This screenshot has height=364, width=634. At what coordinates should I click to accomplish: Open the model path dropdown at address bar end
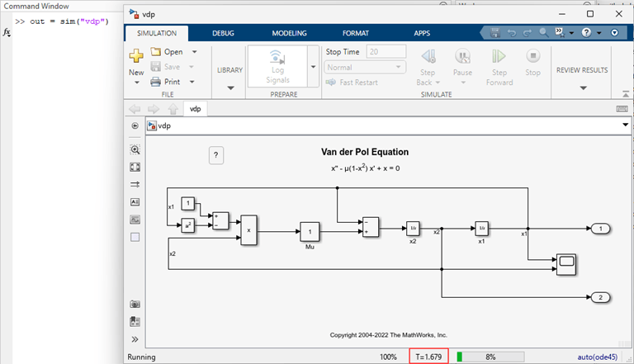[x=625, y=125]
